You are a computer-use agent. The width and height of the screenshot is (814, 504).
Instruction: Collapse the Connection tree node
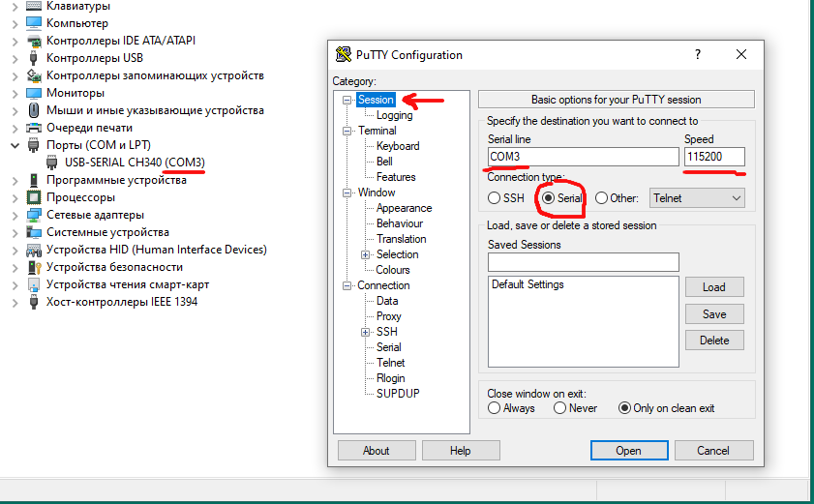click(x=347, y=285)
